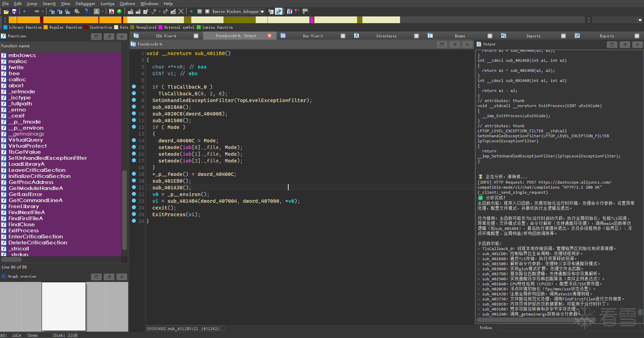Open the navigation band options dropdown at far right
This screenshot has width=644, height=338.
tap(640, 20)
